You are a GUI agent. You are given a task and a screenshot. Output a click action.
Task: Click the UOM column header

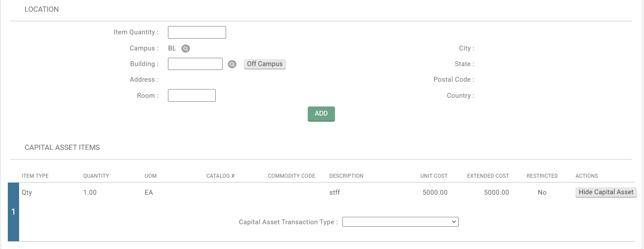point(151,176)
